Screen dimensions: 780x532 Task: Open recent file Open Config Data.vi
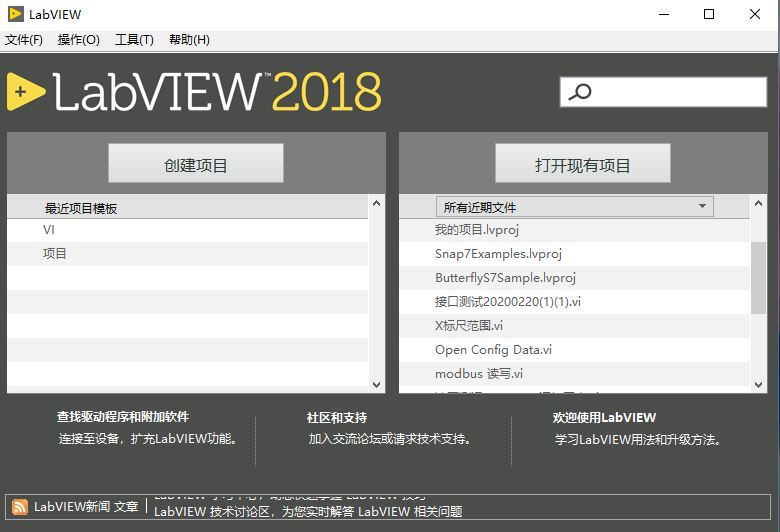575,350
